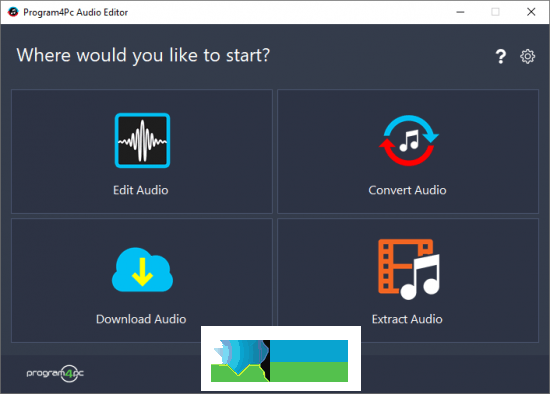
Task: Click the Edit Audio waveform icon
Action: coord(142,140)
